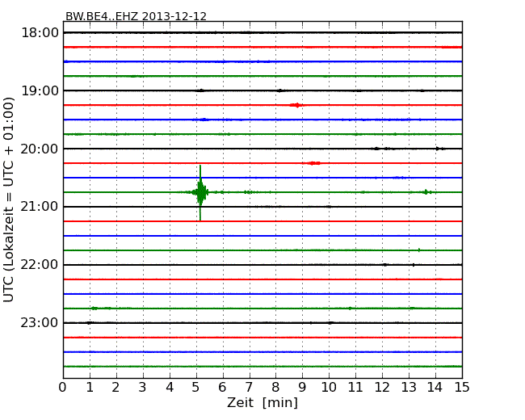Image resolution: width=525 pixels, height=420 pixels.
Task: Select the 18:00 time label on the y-axis
Action: click(x=40, y=32)
